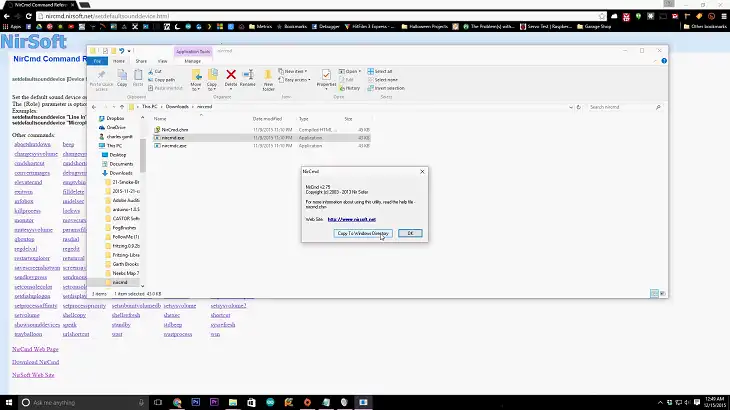Open the Download NirCmd link on web page
730x410 pixels.
(35, 362)
